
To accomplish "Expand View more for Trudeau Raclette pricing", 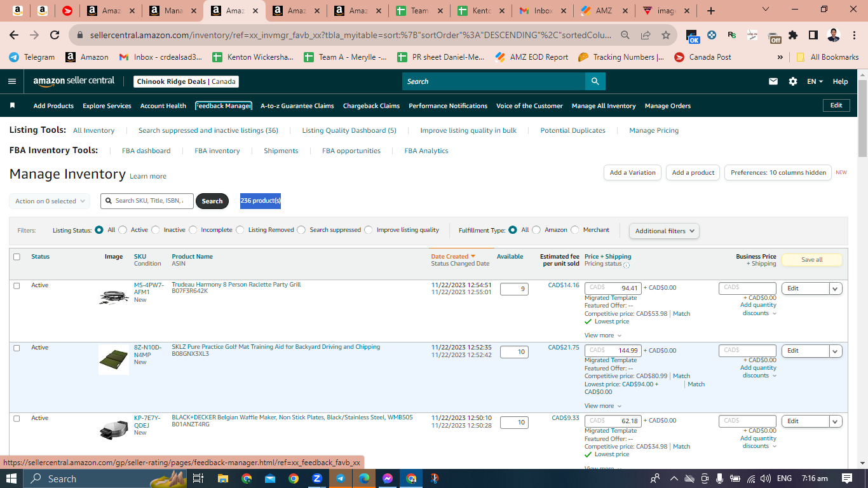I will pos(602,335).
